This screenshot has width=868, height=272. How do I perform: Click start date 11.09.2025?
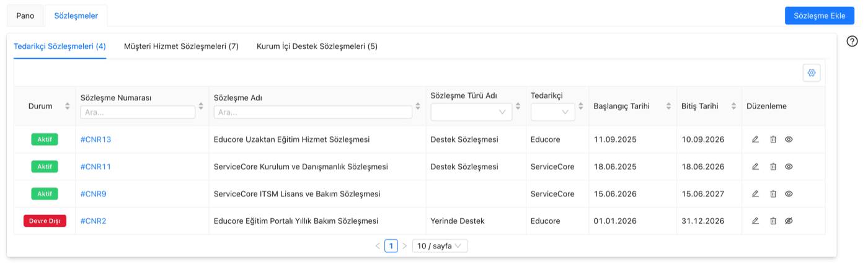615,139
